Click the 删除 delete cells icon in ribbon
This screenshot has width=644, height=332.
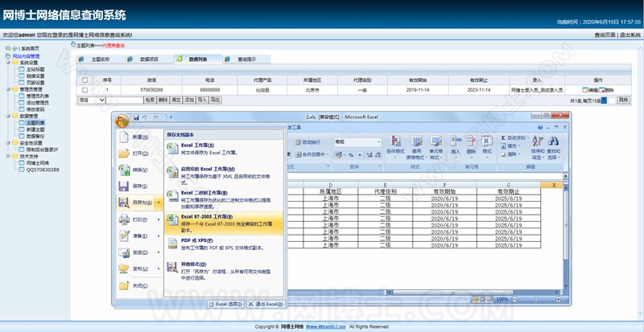pyautogui.click(x=471, y=141)
